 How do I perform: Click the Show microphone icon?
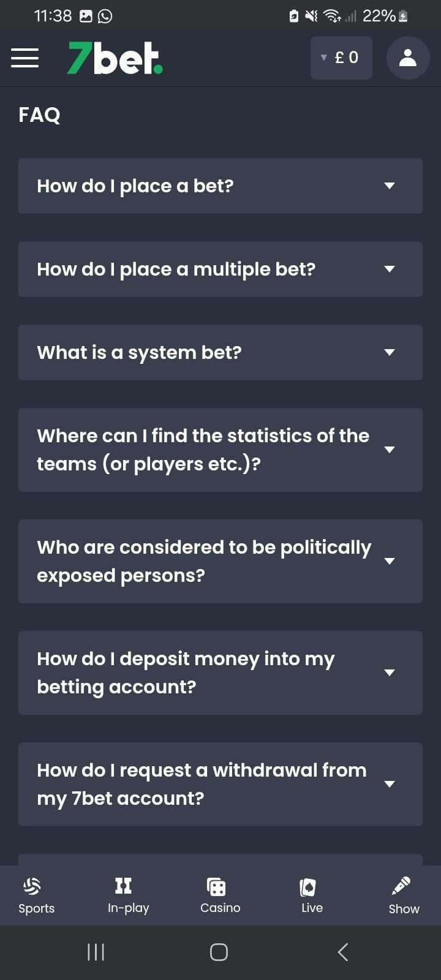402,885
